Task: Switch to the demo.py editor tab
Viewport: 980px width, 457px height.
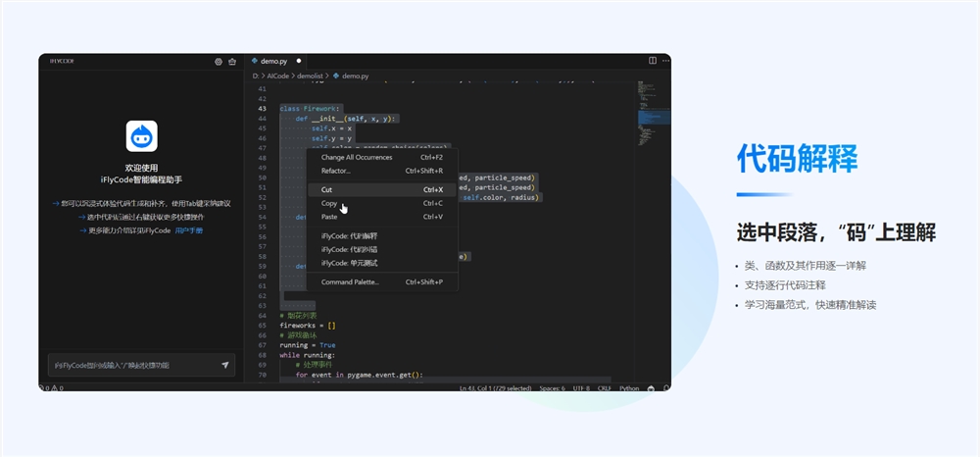Action: (273, 61)
